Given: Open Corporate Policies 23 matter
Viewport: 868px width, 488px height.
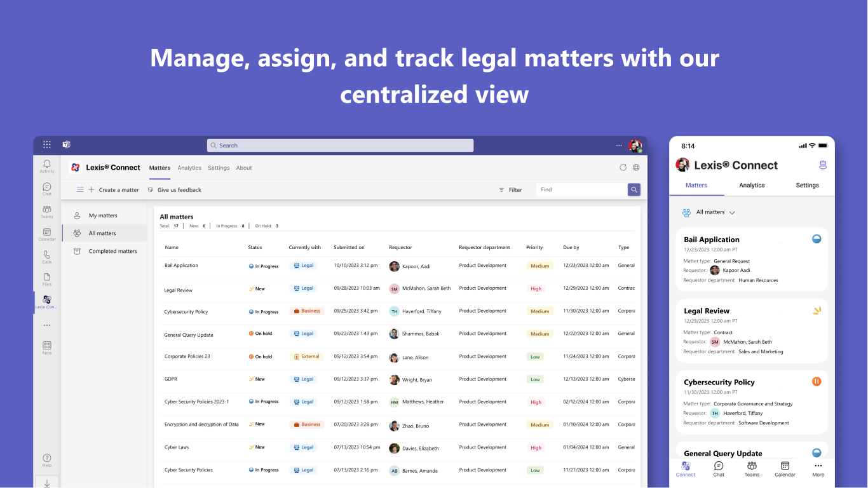Looking at the screenshot, I should coord(397,356).
